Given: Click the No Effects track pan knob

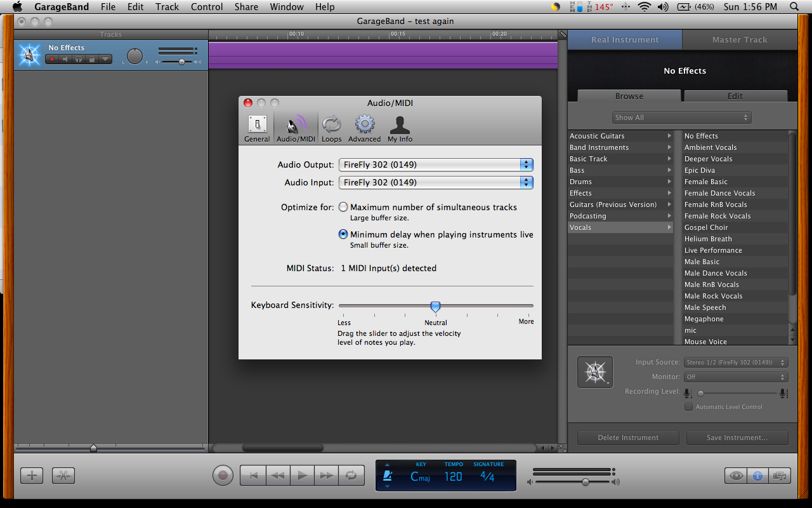Looking at the screenshot, I should [x=134, y=57].
